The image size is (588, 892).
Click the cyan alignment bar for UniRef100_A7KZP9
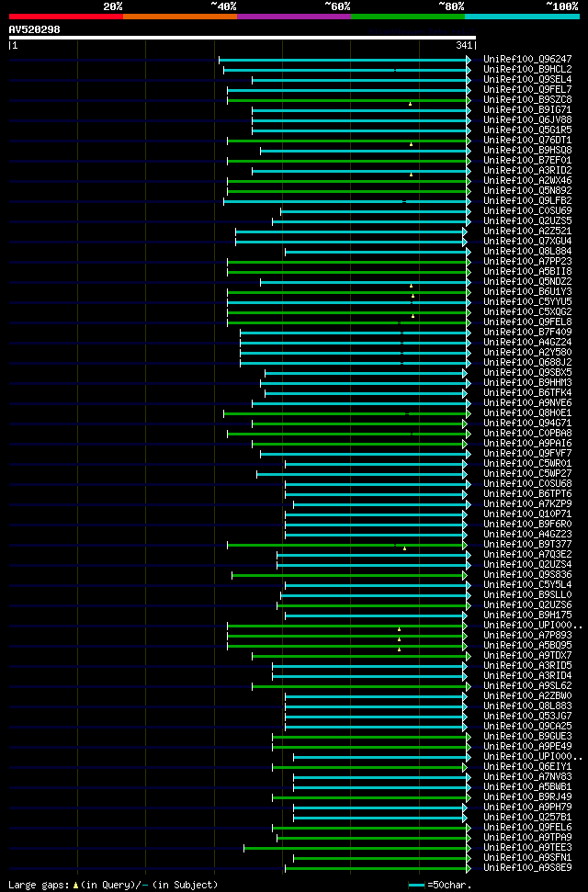382,504
